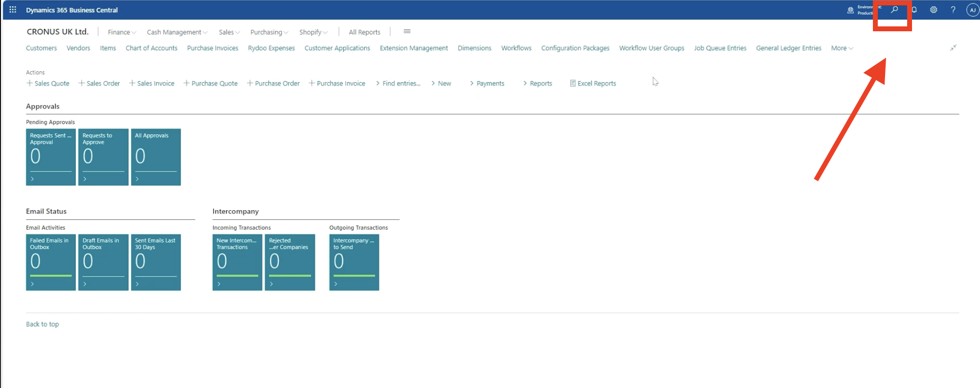Open the hamburger navigation menu icon
The height and width of the screenshot is (388, 980).
tap(407, 31)
